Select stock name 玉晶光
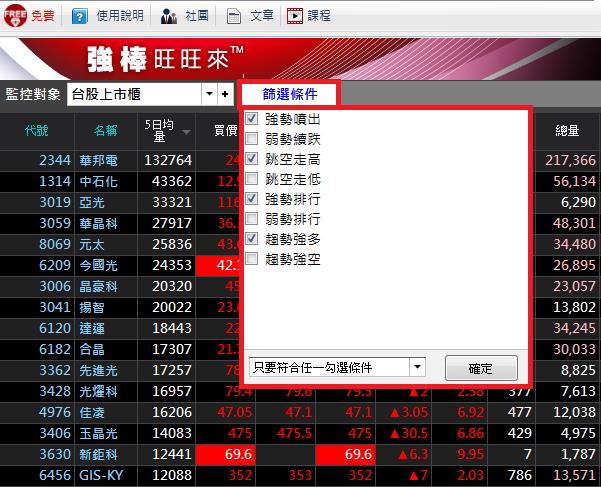The width and height of the screenshot is (601, 487). [99, 433]
